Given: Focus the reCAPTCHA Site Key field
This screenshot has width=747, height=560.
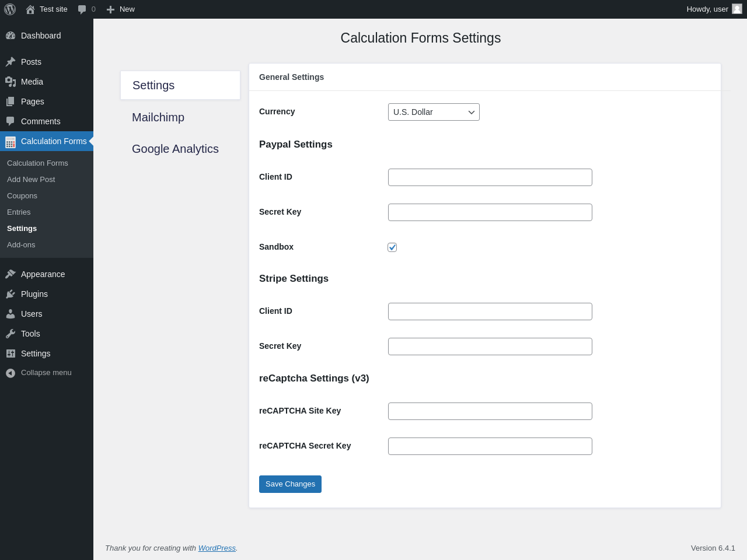Looking at the screenshot, I should [490, 411].
